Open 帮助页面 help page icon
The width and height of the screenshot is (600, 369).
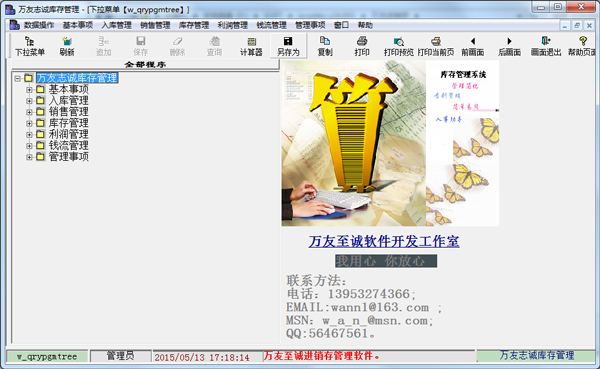(x=582, y=46)
